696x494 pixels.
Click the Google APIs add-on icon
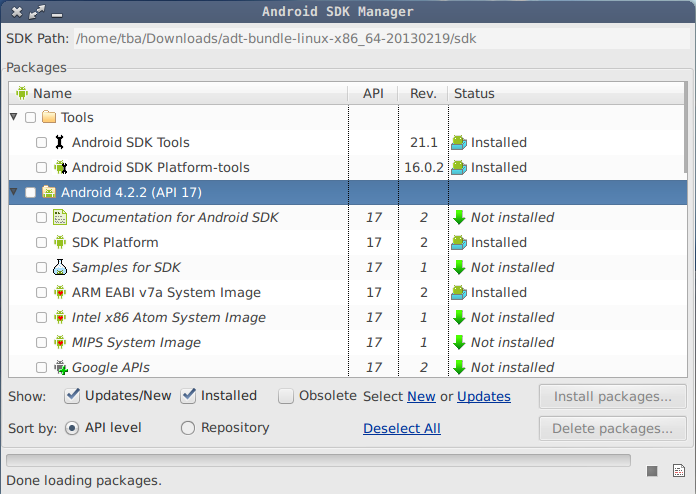60,368
